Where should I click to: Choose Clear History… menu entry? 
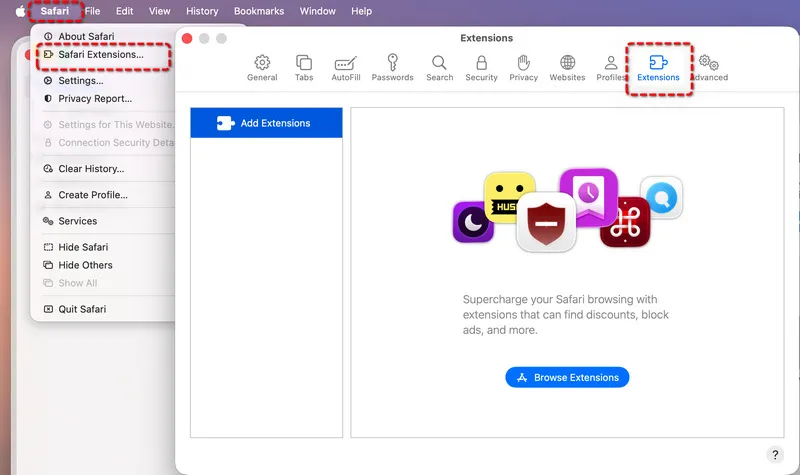[91, 169]
